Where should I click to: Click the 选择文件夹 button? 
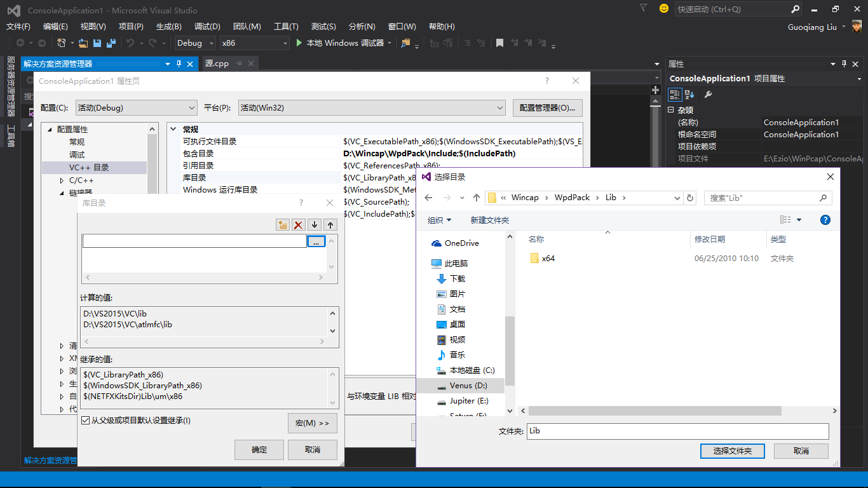pos(733,451)
